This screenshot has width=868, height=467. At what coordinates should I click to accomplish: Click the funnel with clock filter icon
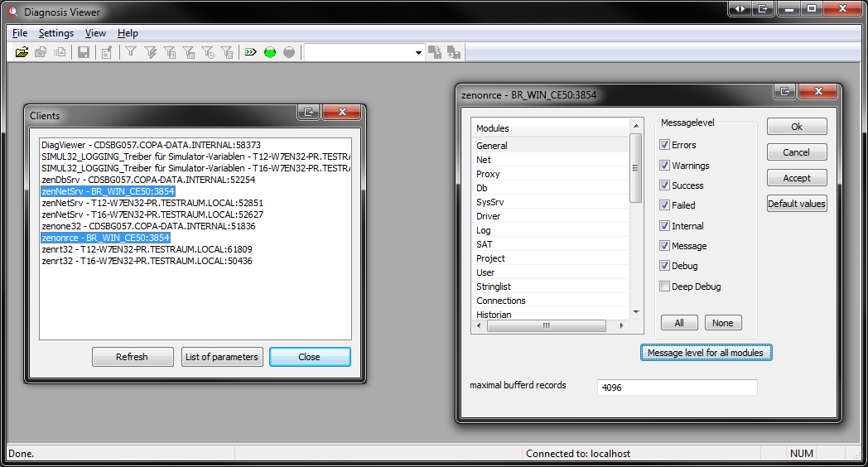(208, 52)
